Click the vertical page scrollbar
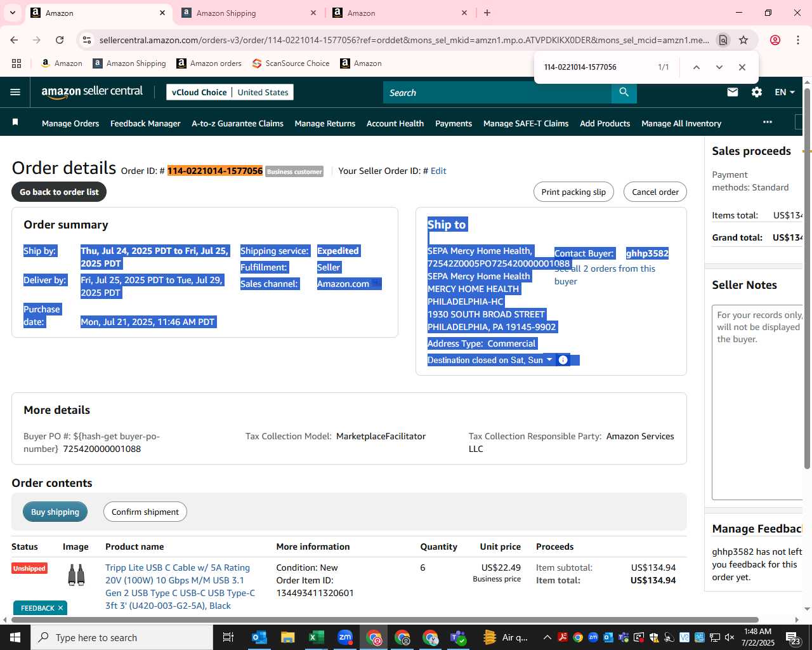The image size is (812, 650). pos(807,278)
